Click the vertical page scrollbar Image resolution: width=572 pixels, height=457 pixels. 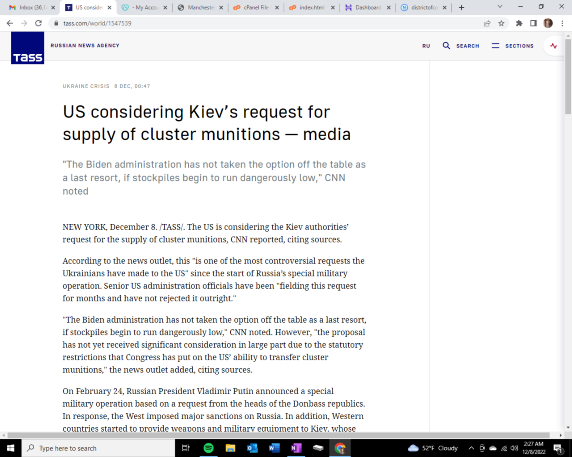tap(568, 231)
